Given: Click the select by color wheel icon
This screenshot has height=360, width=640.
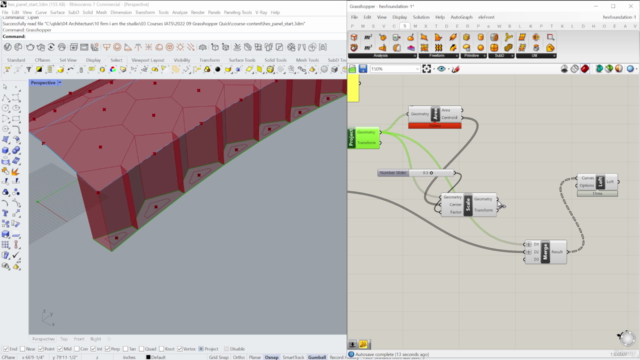Looking at the screenshot, I should (113, 70).
